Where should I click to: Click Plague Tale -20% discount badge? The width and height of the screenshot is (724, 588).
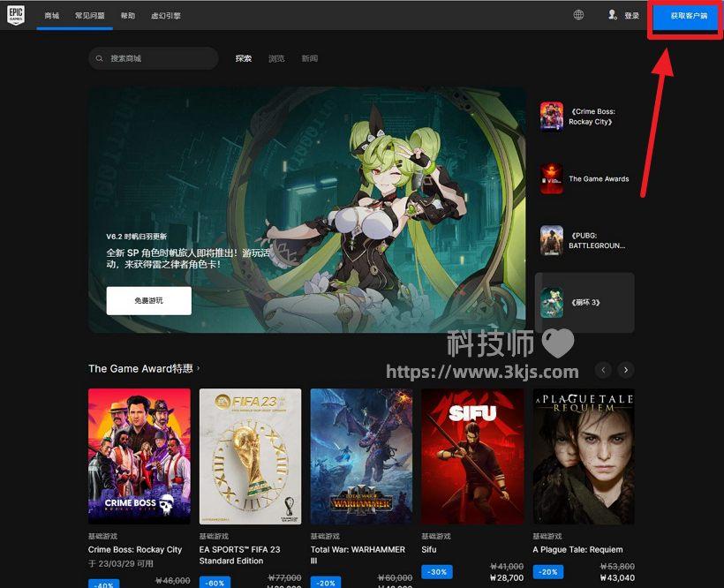coord(548,572)
